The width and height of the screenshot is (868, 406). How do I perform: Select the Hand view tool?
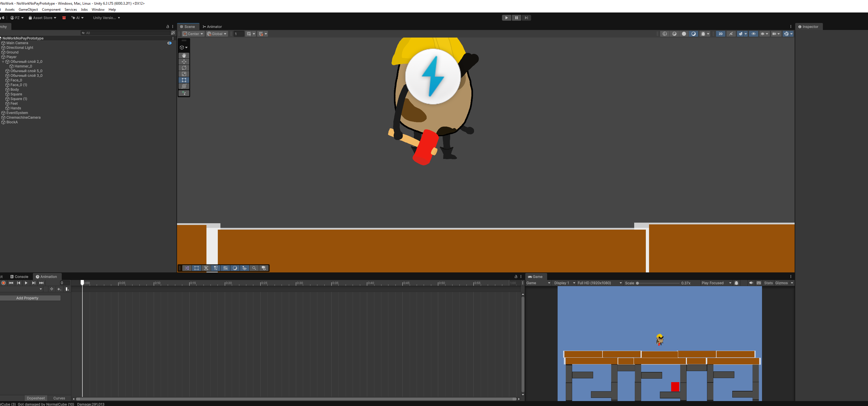tap(184, 56)
